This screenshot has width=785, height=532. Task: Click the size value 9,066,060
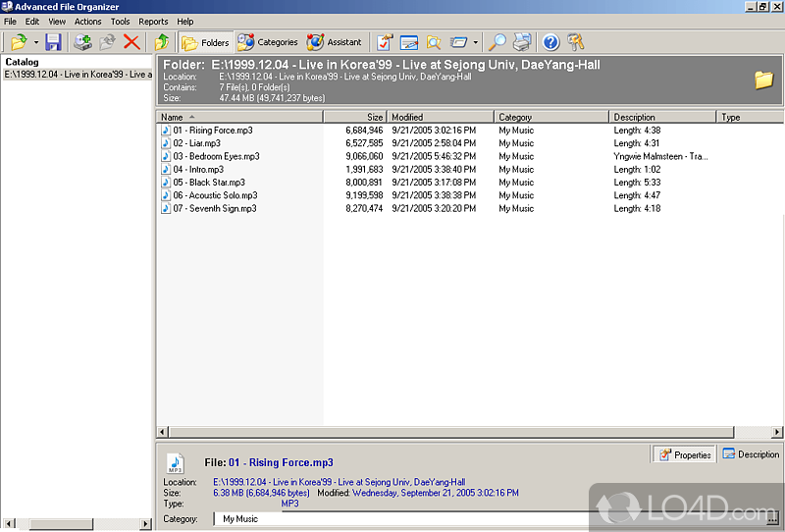pos(364,156)
